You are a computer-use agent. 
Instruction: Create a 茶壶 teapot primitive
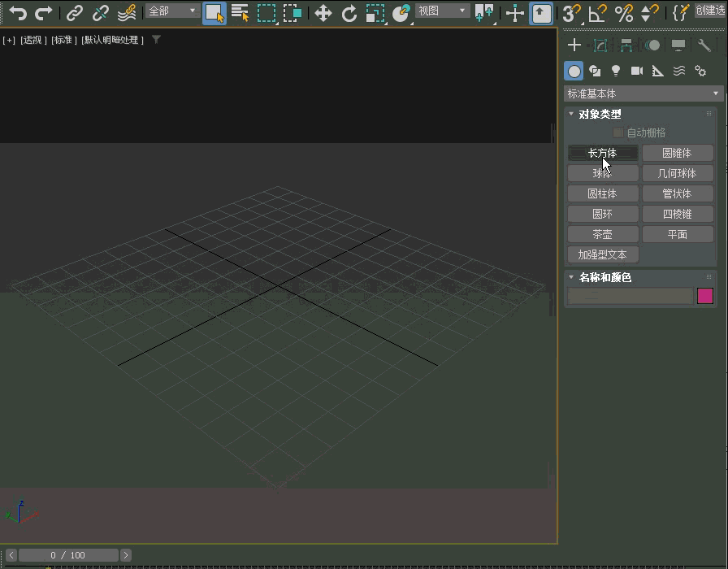coord(603,235)
